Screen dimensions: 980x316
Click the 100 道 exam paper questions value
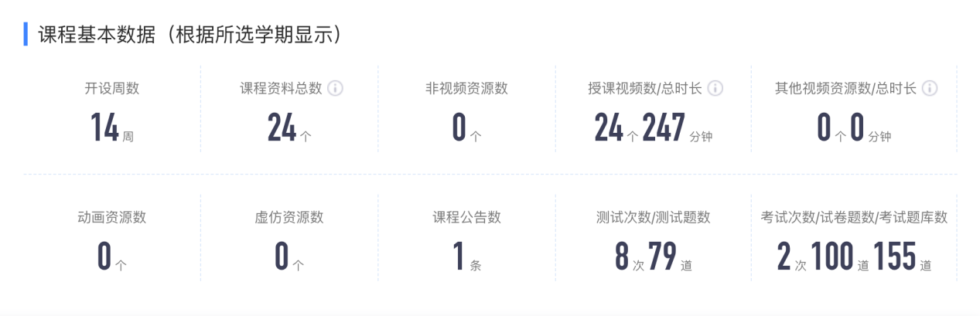click(x=841, y=257)
